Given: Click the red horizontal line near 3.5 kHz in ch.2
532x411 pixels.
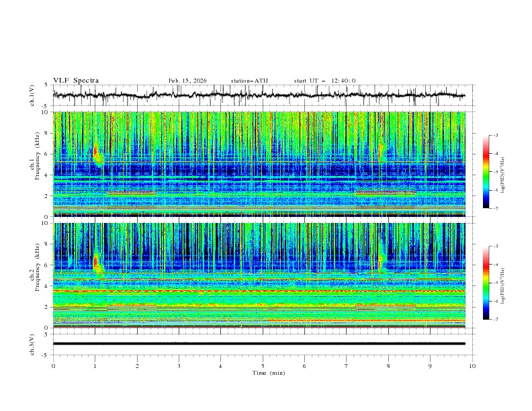Looking at the screenshot, I should click(x=259, y=291).
